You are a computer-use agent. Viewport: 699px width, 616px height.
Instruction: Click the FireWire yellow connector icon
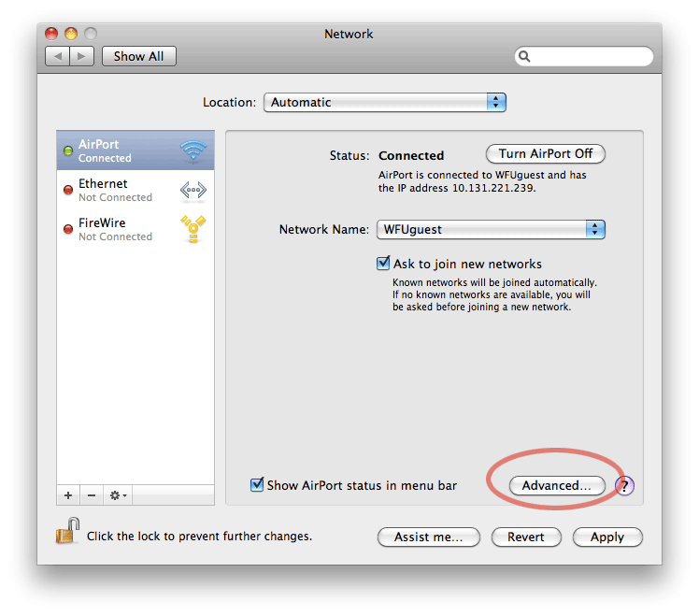tap(193, 229)
